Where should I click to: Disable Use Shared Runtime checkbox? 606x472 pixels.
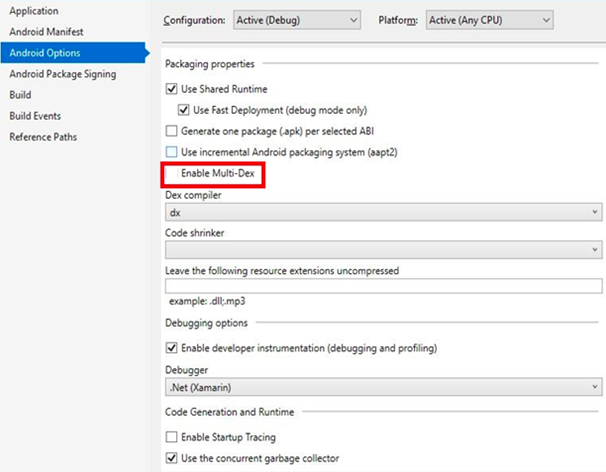(172, 89)
